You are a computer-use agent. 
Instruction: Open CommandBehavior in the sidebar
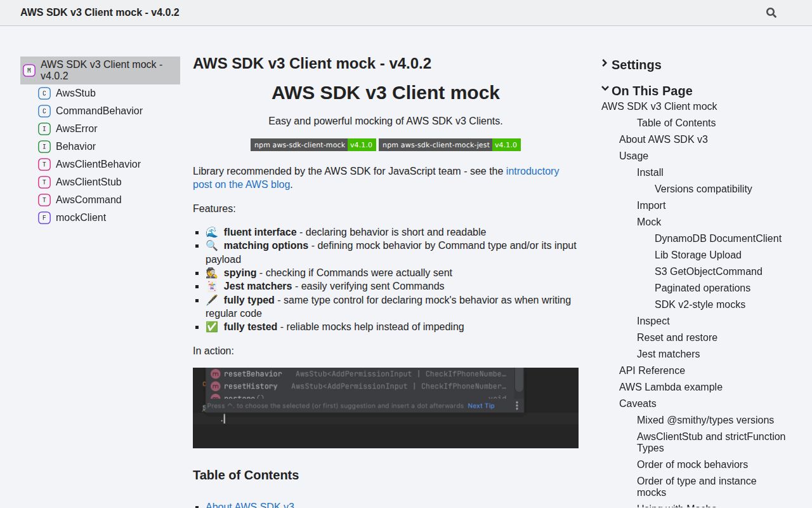coord(99,110)
